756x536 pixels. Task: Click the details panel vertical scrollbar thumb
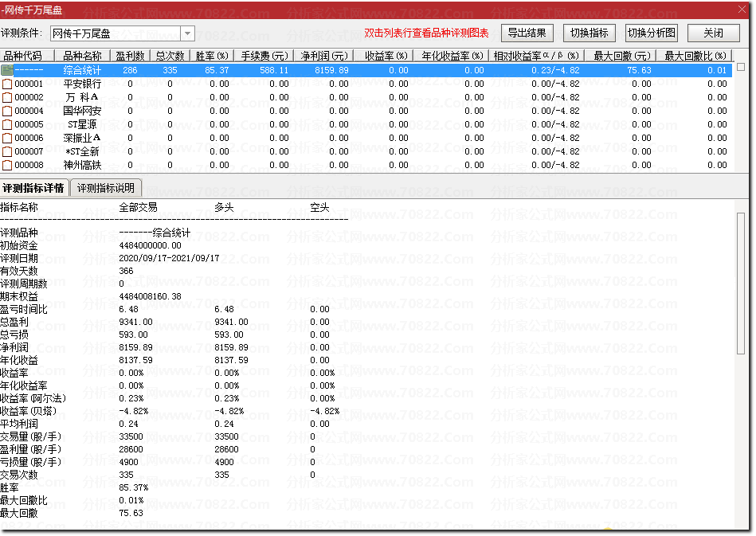pos(741,284)
